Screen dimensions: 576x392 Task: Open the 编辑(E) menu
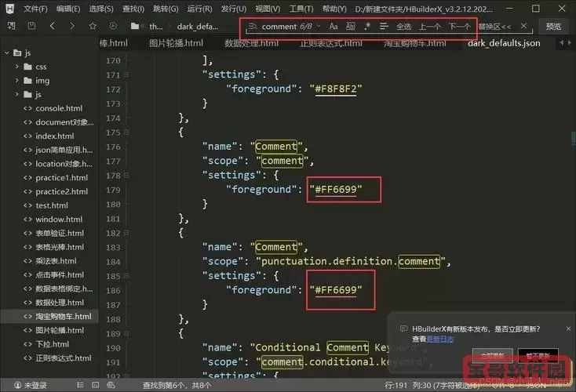68,9
